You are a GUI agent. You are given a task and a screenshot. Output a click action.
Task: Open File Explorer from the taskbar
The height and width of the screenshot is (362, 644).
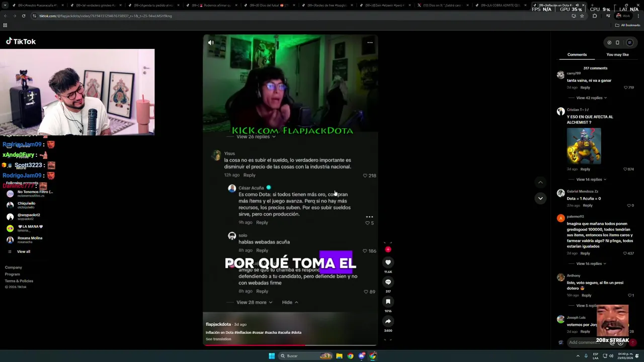pyautogui.click(x=340, y=356)
